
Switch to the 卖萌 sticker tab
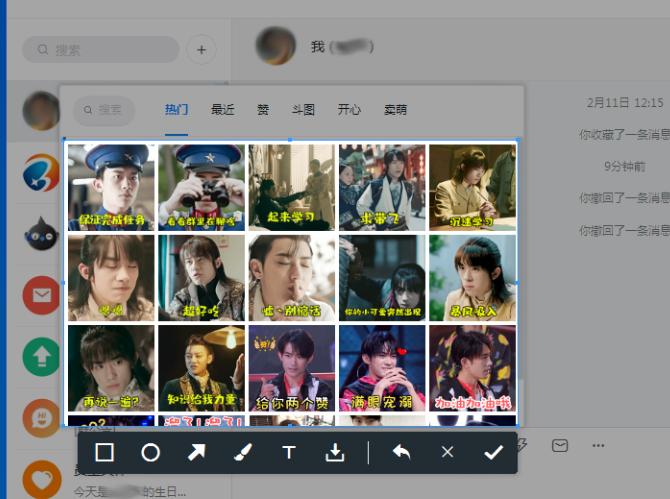coord(395,110)
